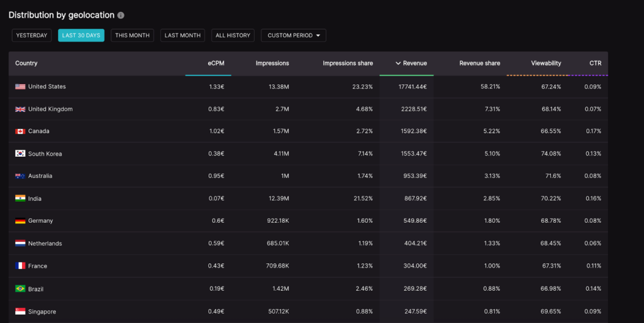Image resolution: width=644 pixels, height=323 pixels.
Task: Sort by Viewability column header
Action: coord(546,63)
